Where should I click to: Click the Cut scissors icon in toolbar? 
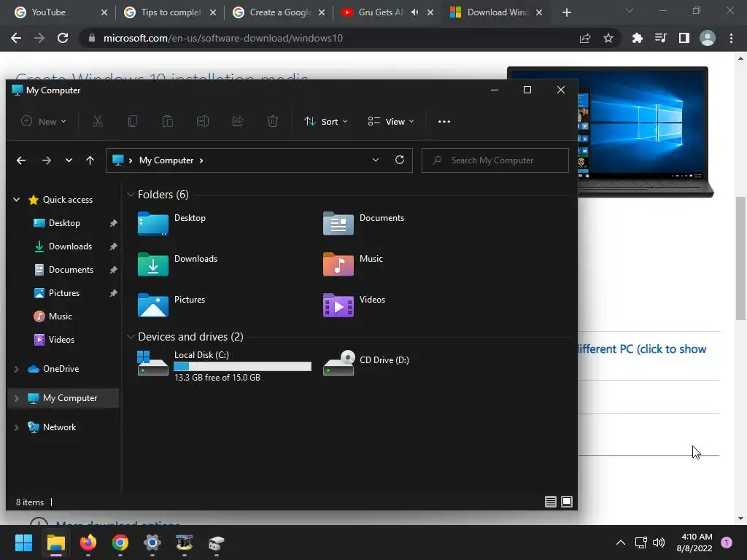click(x=98, y=122)
